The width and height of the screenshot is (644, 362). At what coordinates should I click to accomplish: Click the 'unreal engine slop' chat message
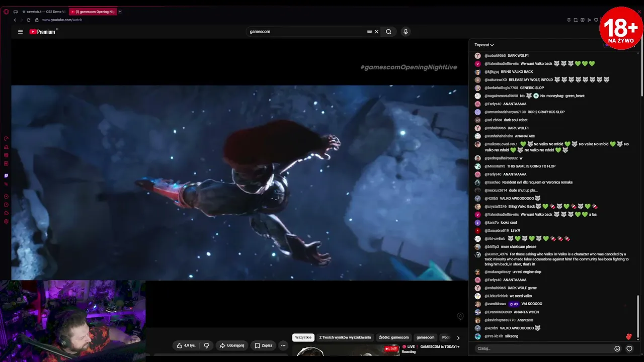pyautogui.click(x=527, y=272)
